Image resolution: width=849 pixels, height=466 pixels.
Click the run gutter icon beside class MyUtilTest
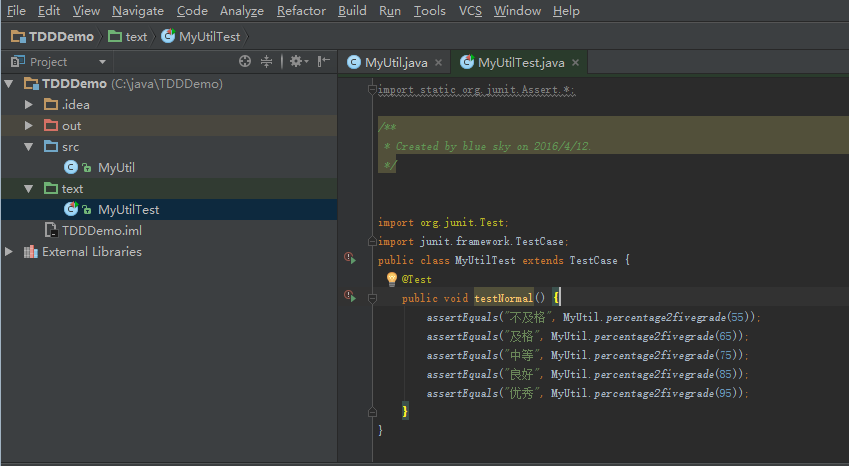[x=350, y=259]
